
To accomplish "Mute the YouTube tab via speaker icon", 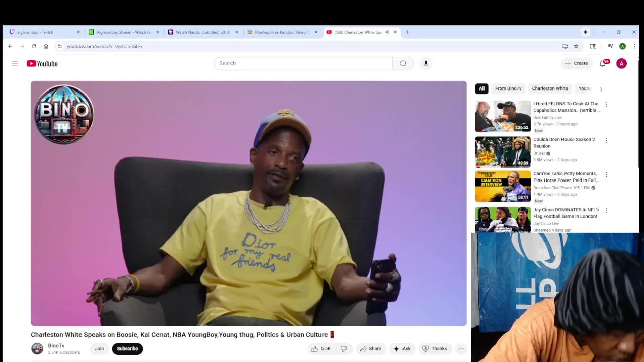I will point(387,32).
